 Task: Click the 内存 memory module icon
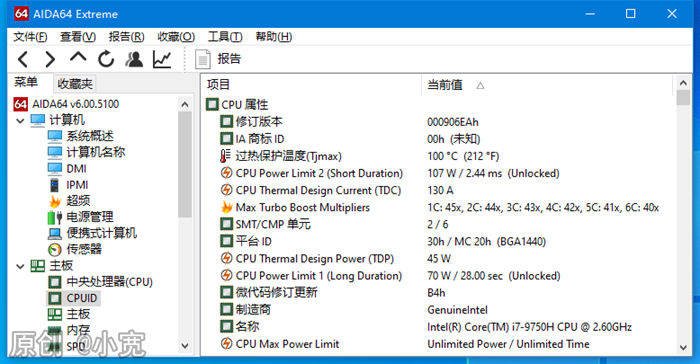tap(54, 331)
